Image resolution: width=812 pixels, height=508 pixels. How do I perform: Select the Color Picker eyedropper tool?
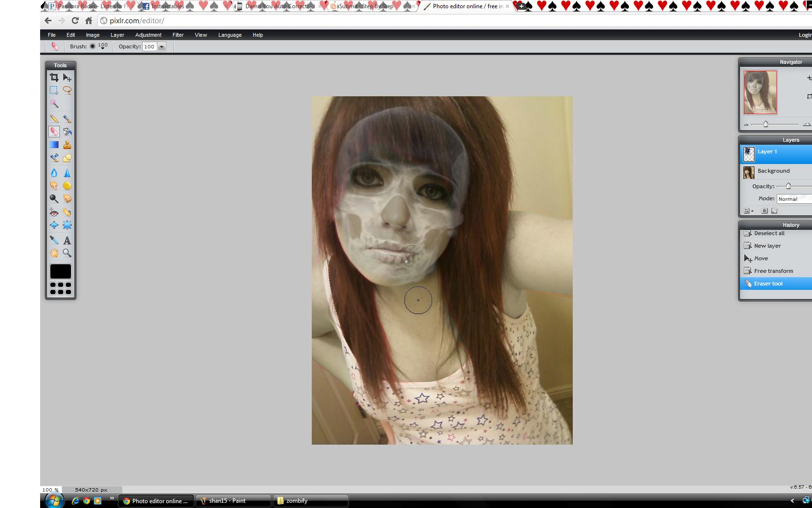54,240
